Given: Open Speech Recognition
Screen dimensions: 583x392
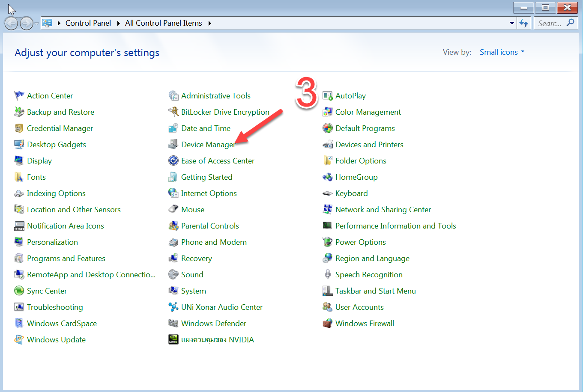Looking at the screenshot, I should (369, 274).
